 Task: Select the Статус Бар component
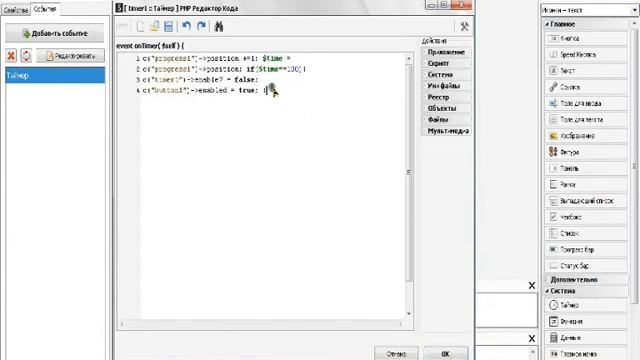(586, 266)
